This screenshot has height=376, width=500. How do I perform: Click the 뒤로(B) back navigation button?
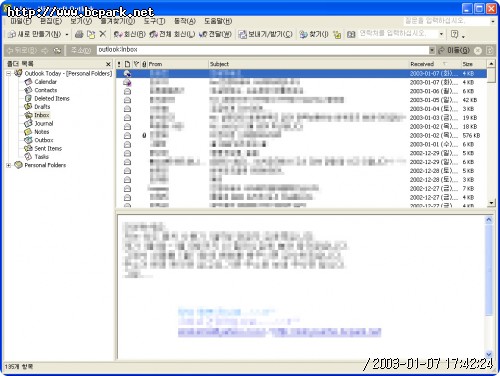tap(22, 50)
